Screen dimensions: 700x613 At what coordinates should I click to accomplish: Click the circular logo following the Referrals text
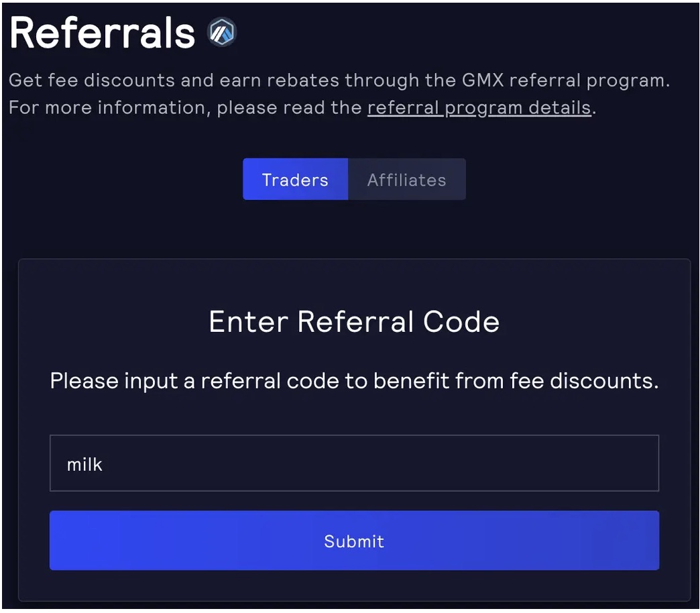pyautogui.click(x=221, y=32)
